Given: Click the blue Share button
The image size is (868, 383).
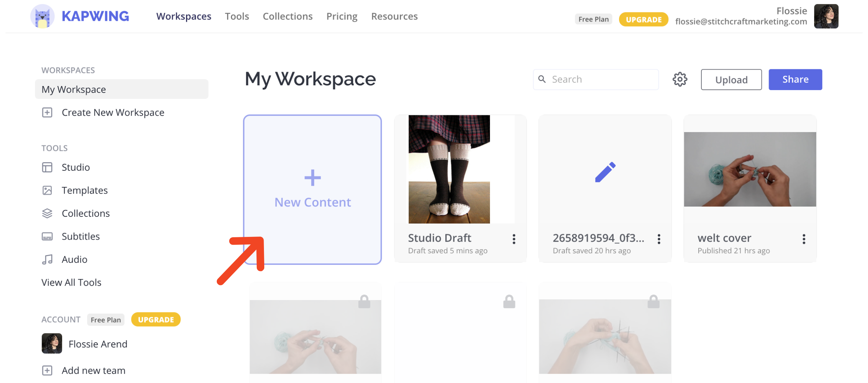Looking at the screenshot, I should click(795, 80).
